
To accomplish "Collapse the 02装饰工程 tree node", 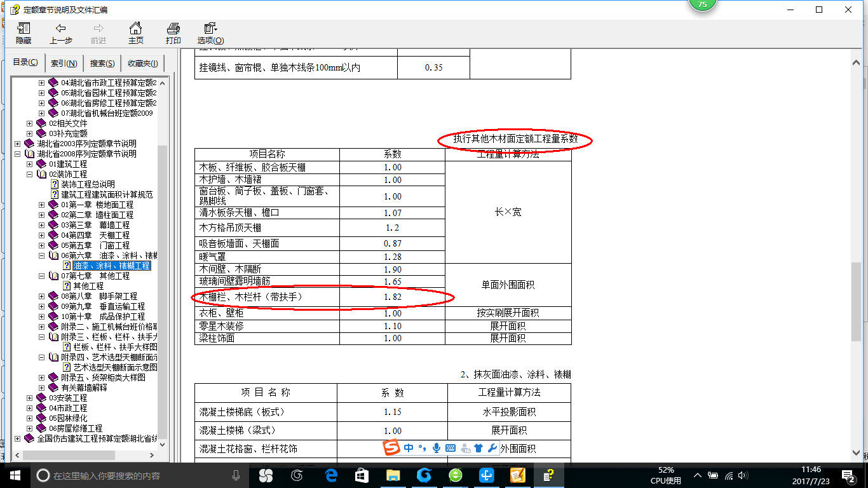I will (x=30, y=174).
